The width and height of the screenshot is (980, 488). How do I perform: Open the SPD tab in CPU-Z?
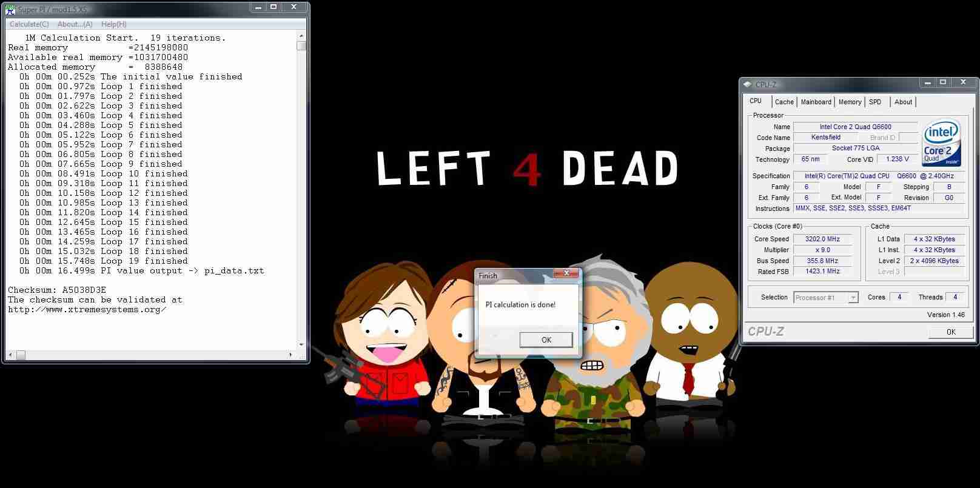[875, 102]
